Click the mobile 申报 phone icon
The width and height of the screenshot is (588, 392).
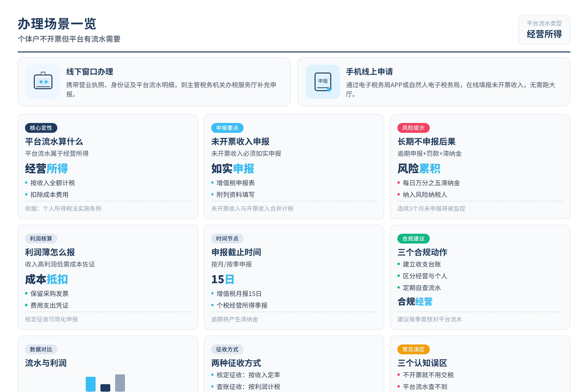323,82
